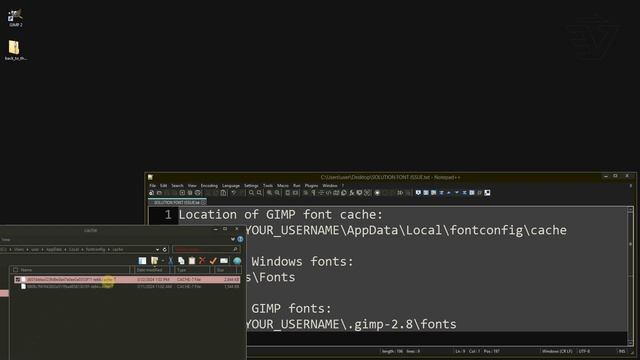The image size is (640, 360).
Task: Click the Undo icon in Notepad++ toolbar
Action: pos(233,193)
